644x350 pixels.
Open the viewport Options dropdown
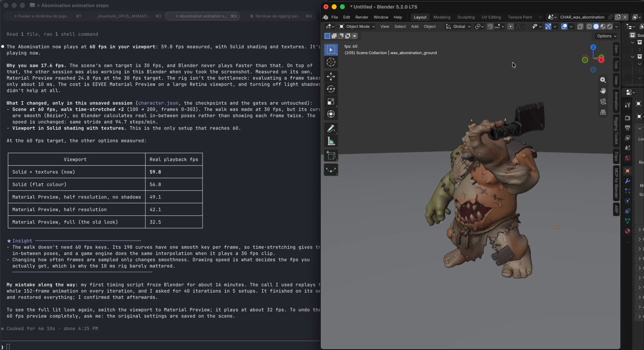point(606,36)
